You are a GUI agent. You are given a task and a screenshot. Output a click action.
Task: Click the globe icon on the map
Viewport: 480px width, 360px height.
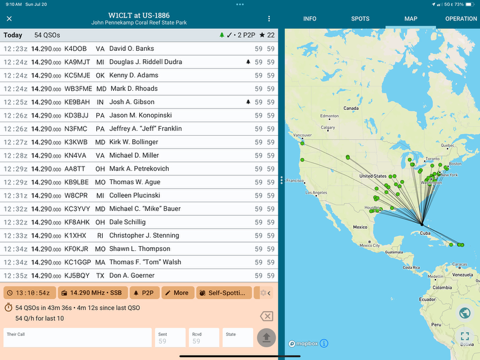click(465, 313)
